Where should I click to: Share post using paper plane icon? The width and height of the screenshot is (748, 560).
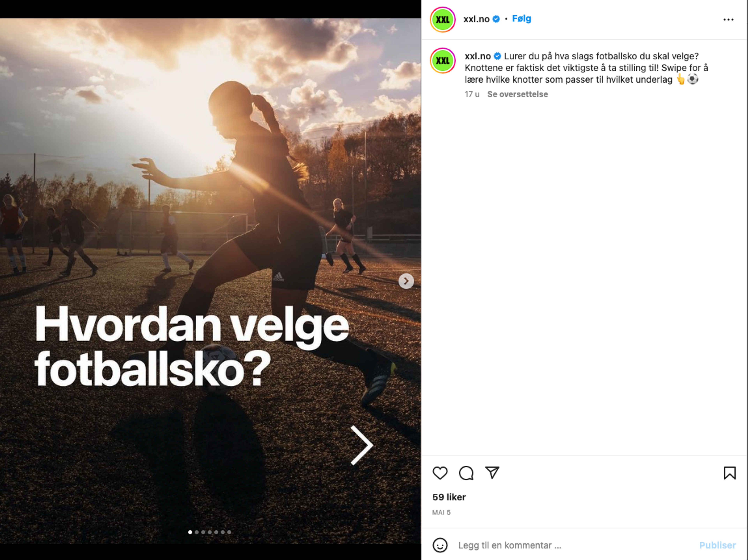coord(492,472)
